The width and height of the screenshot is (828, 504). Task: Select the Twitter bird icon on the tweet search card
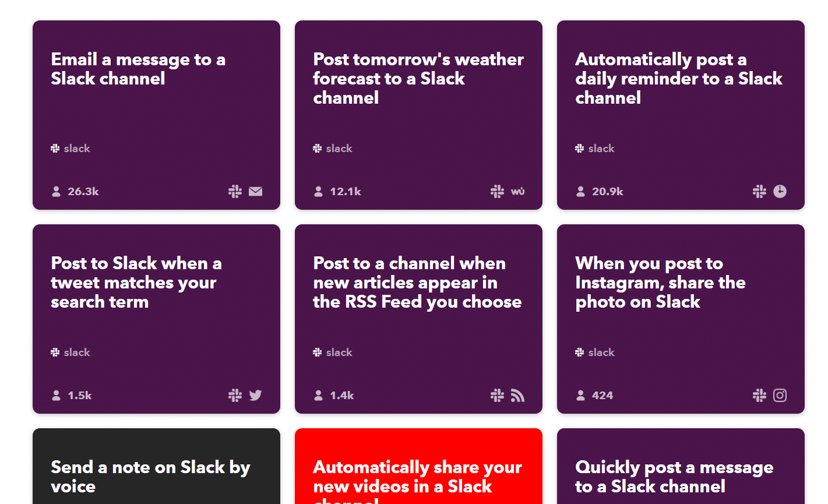[255, 395]
